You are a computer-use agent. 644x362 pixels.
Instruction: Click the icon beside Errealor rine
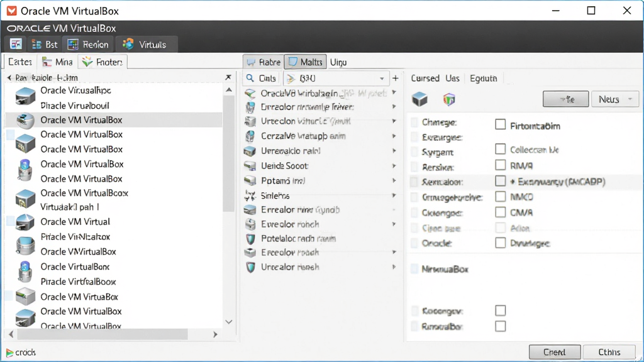pyautogui.click(x=250, y=210)
